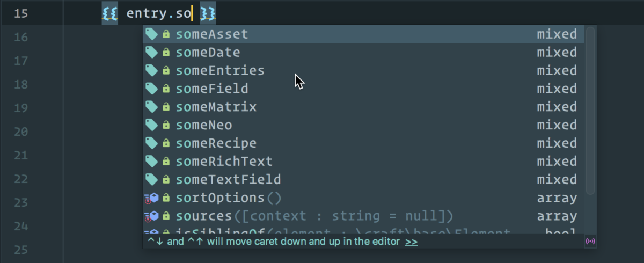
Task: Click the tag icon beside someEntries
Action: pyautogui.click(x=151, y=71)
